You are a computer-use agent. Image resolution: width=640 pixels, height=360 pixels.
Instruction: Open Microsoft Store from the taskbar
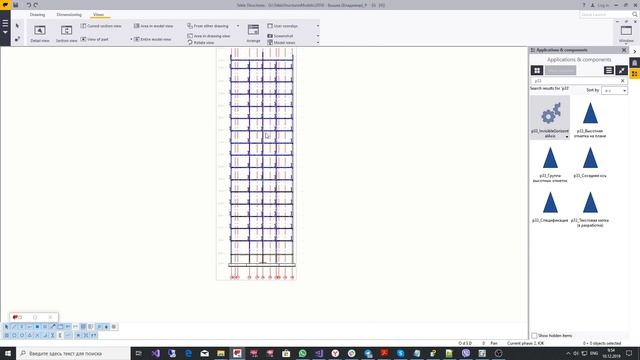click(x=286, y=353)
